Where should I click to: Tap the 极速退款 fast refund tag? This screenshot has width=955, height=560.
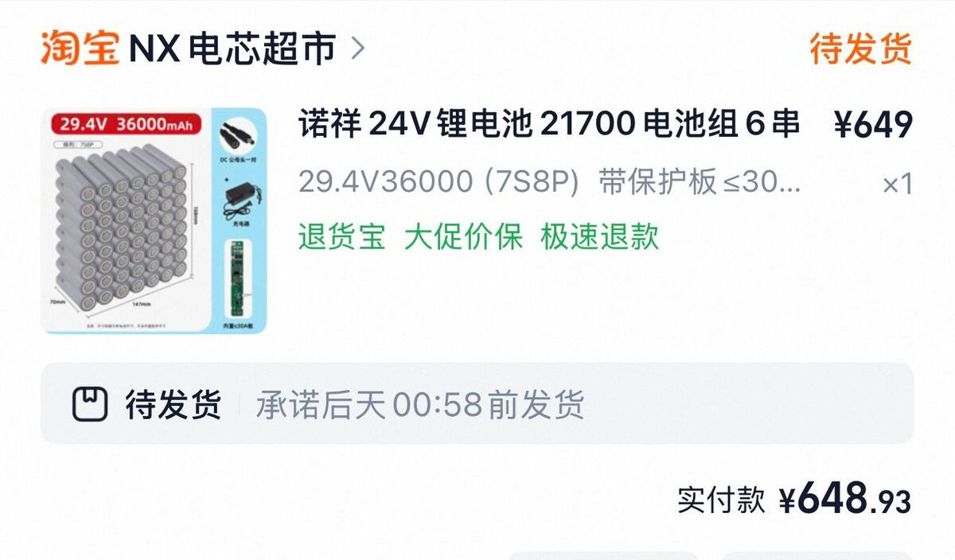click(600, 236)
